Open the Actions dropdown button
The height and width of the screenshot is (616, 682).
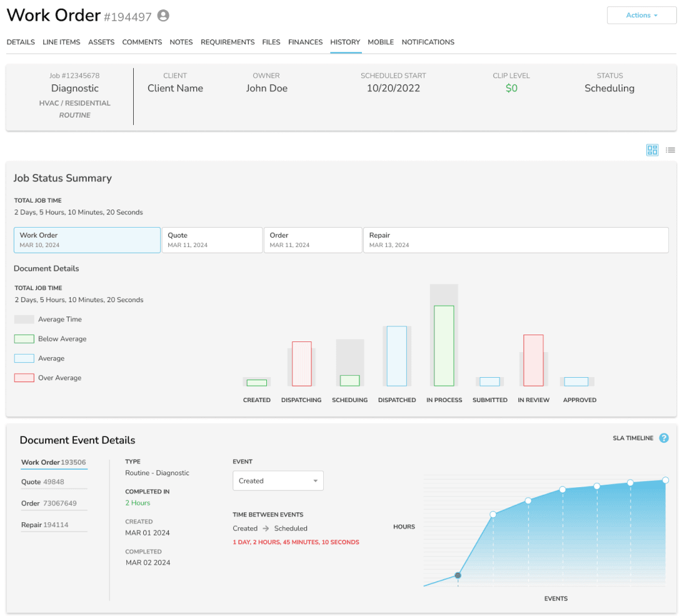pos(641,15)
